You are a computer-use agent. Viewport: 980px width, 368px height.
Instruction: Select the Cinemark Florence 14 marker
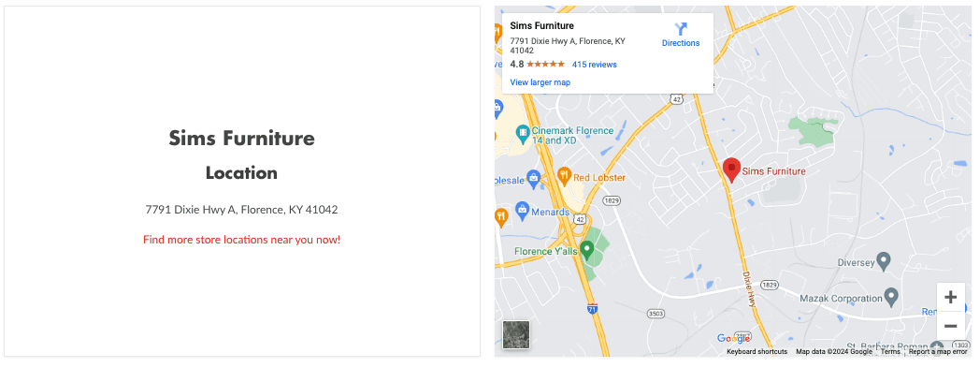[523, 133]
